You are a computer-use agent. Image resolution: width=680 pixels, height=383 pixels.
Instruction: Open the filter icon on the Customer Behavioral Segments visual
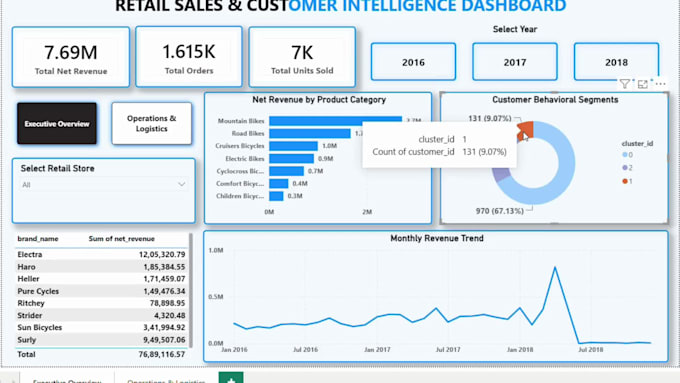[624, 84]
